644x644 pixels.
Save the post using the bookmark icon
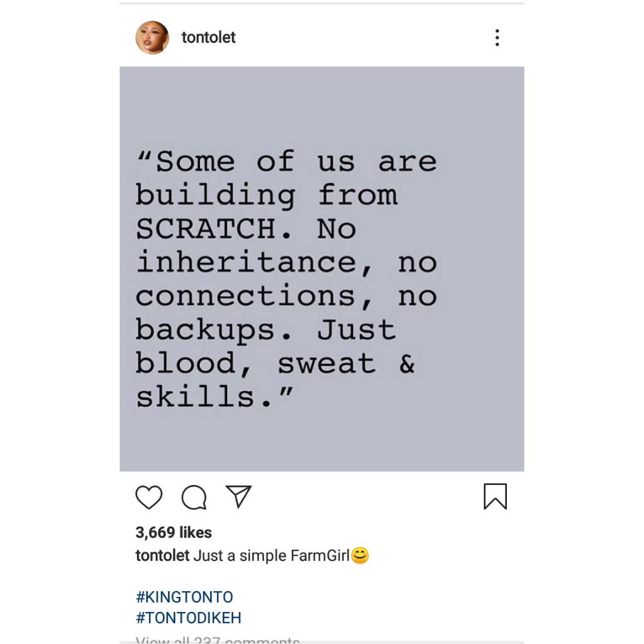(495, 497)
